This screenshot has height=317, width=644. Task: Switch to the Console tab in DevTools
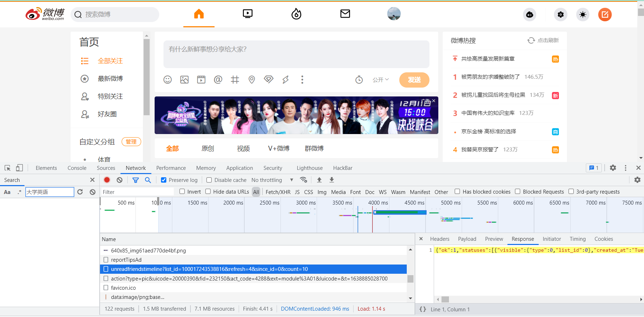(77, 168)
